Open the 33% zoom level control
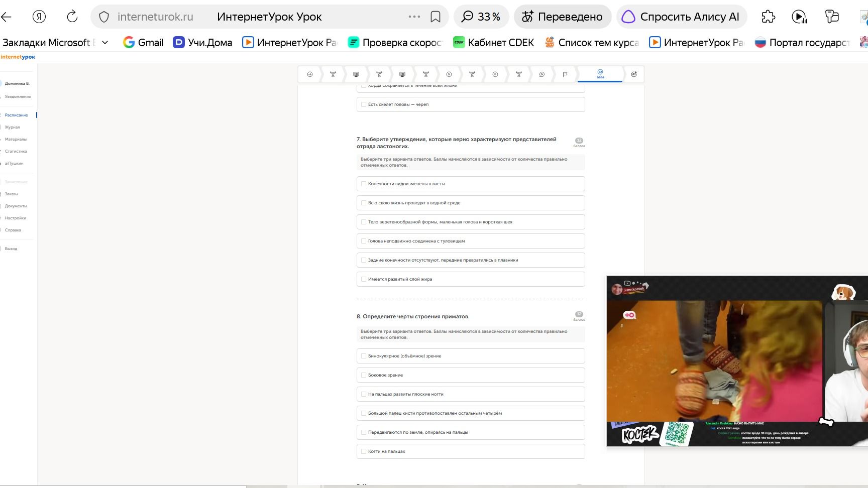The image size is (868, 488). click(x=481, y=17)
